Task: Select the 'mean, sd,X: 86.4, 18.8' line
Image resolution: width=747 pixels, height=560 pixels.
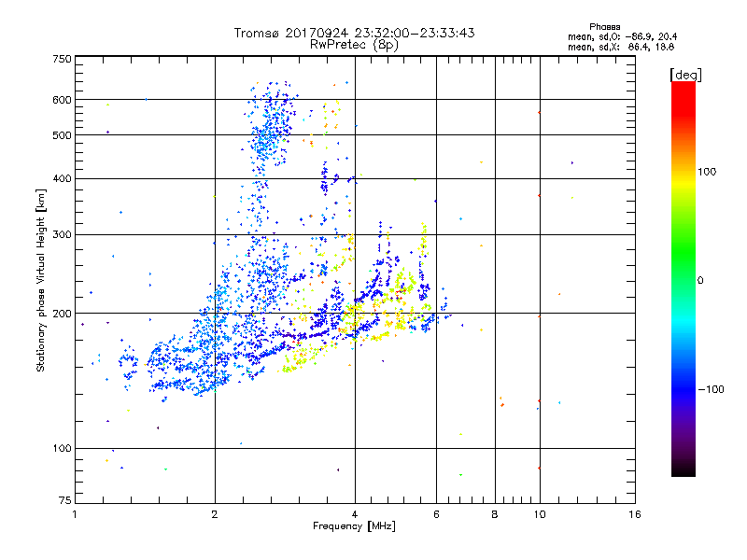Action: coord(621,47)
